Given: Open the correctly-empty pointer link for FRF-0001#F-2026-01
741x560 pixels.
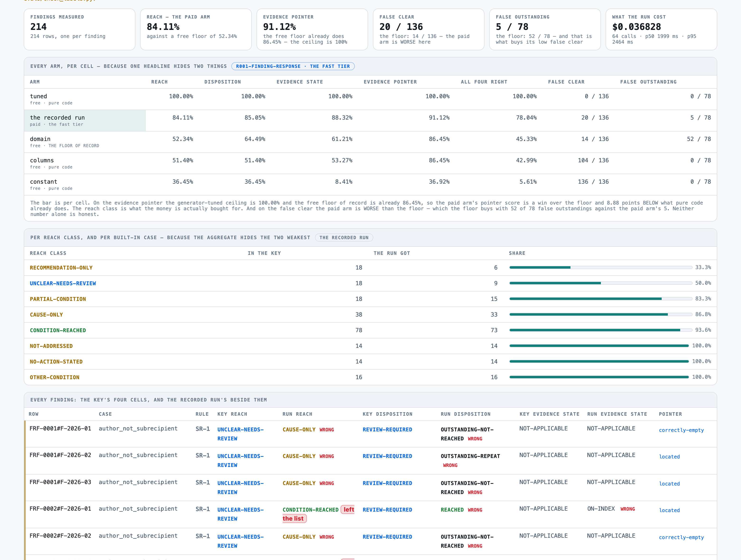Looking at the screenshot, I should pyautogui.click(x=681, y=430).
